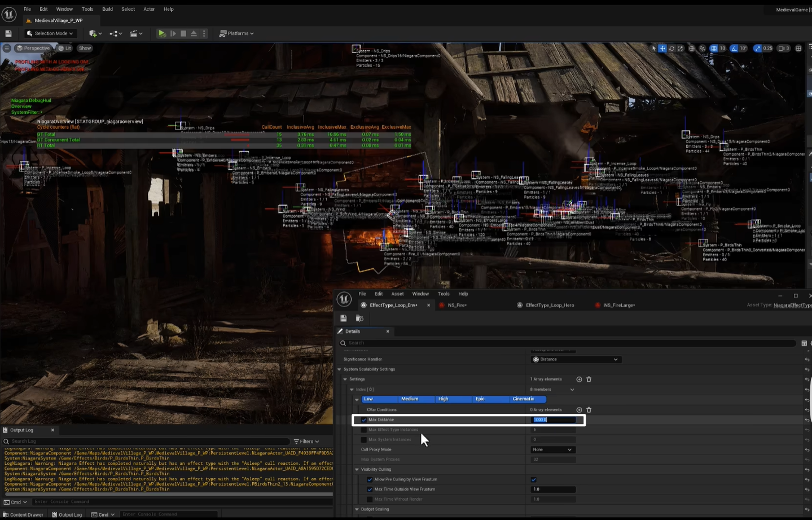The height and width of the screenshot is (520, 812).
Task: Reset Max Distance value to default
Action: pyautogui.click(x=807, y=420)
